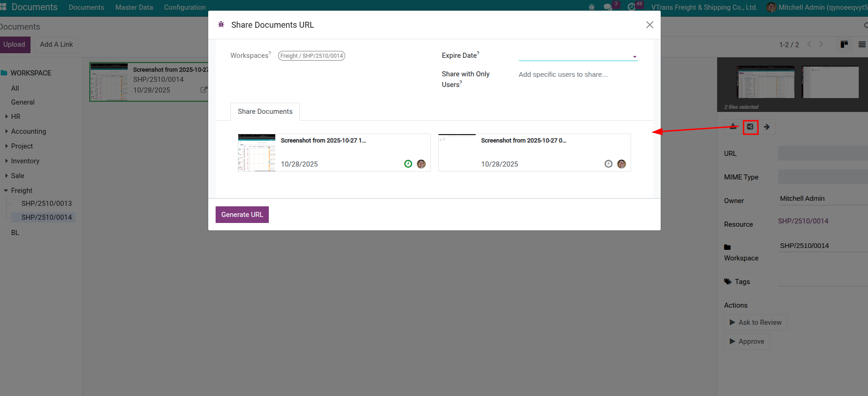
Task: Switch to list view icon
Action: (862, 44)
